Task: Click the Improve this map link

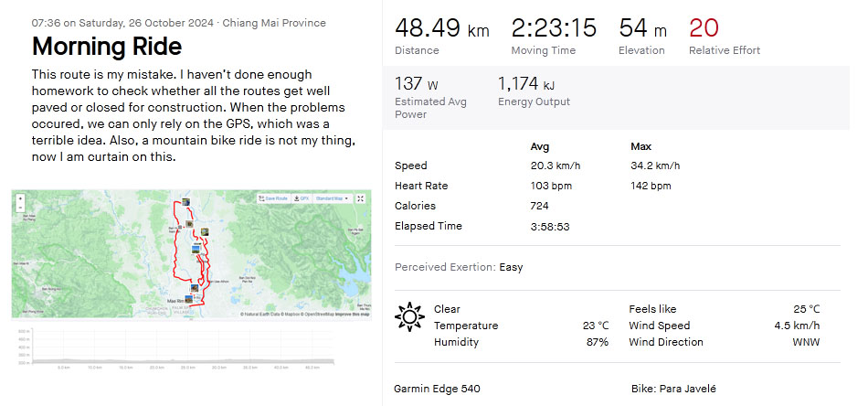Action: (353, 314)
